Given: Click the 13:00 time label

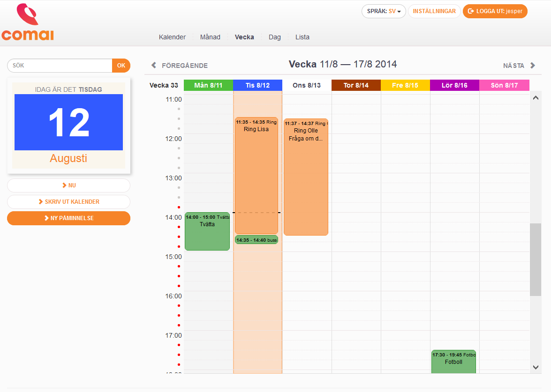Looking at the screenshot, I should [174, 178].
